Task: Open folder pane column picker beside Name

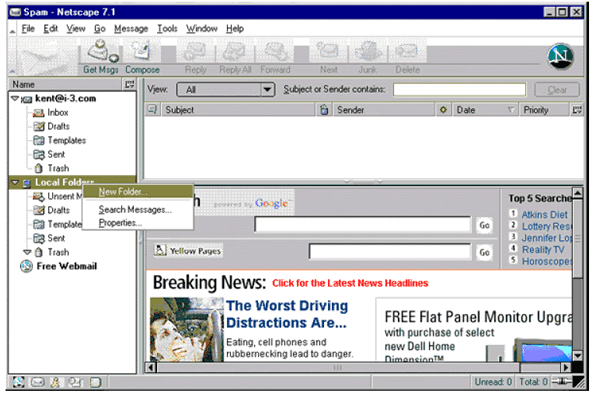Action: (129, 84)
